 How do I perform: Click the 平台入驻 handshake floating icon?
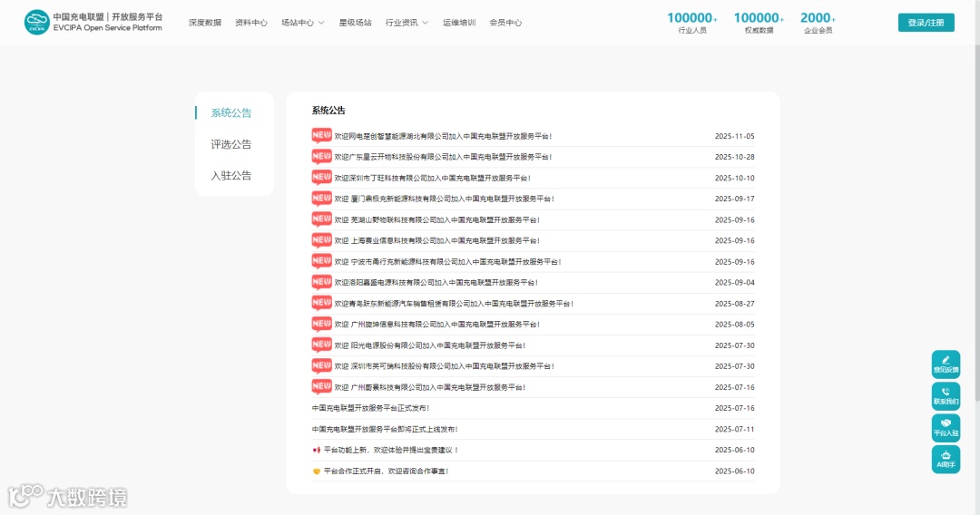tap(946, 428)
